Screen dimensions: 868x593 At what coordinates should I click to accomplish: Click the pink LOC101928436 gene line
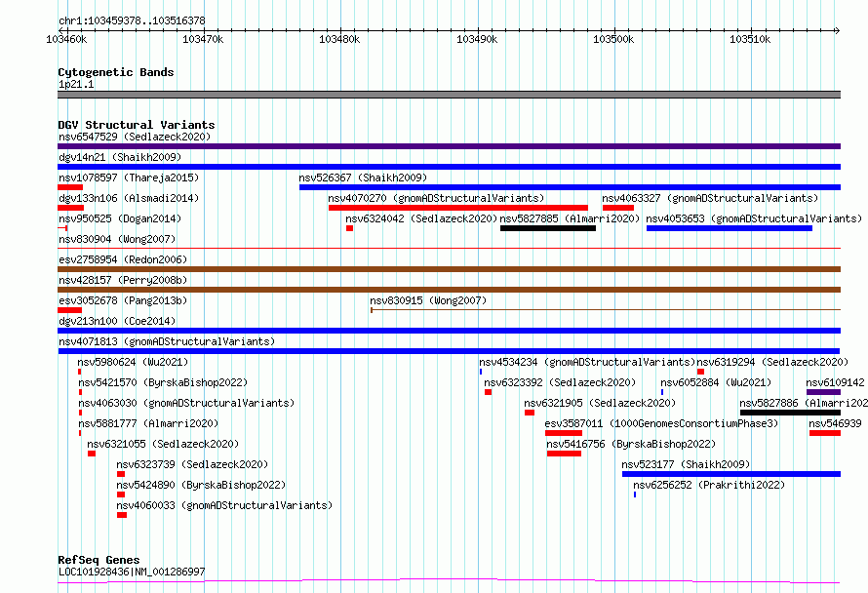[x=449, y=580]
